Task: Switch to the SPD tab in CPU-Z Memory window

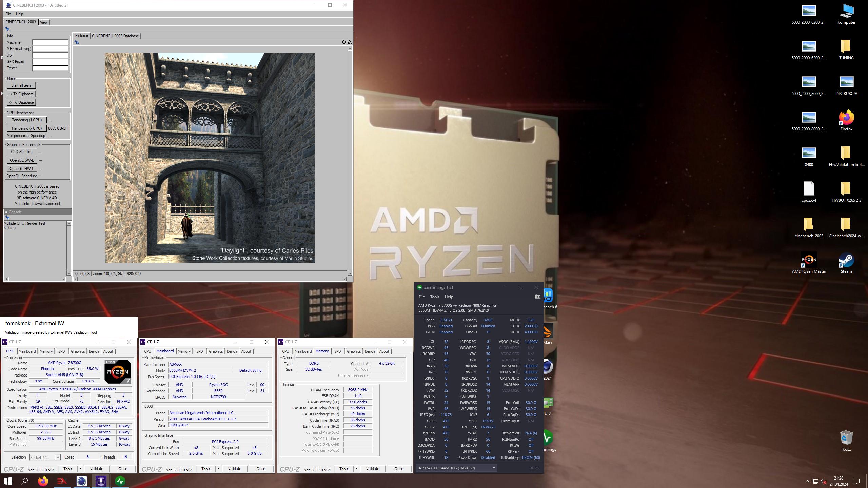Action: click(337, 351)
